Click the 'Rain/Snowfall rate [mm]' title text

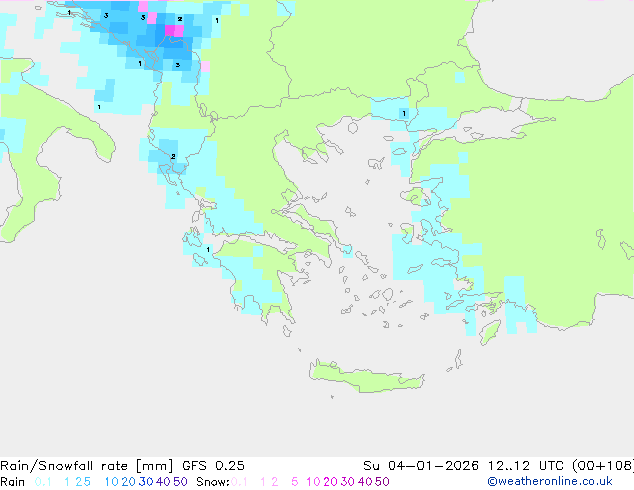[x=87, y=466]
